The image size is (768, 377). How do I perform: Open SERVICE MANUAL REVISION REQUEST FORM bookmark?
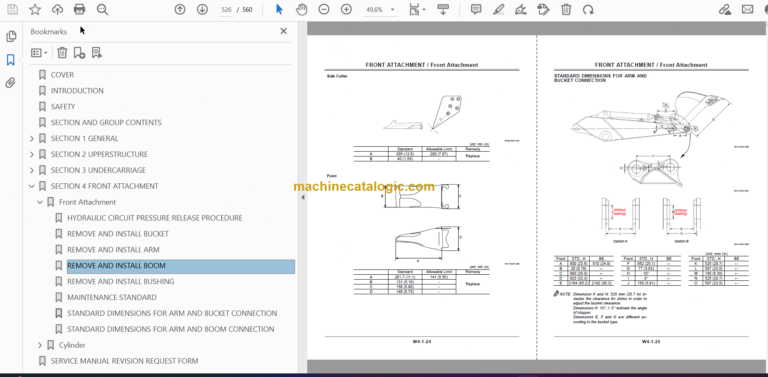(x=124, y=361)
